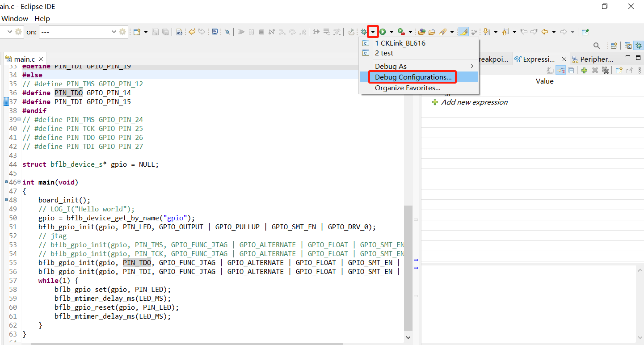This screenshot has width=644, height=345.
Task: Edit launch target gear next to 'on:' combo
Action: pyautogui.click(x=122, y=32)
